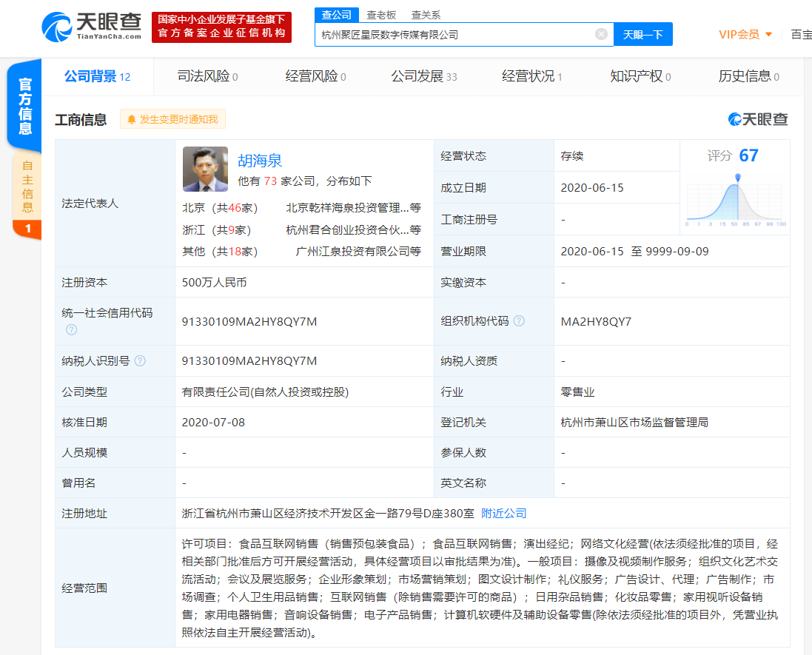Clear the search box with X icon
Image resolution: width=812 pixels, height=655 pixels.
coord(601,34)
